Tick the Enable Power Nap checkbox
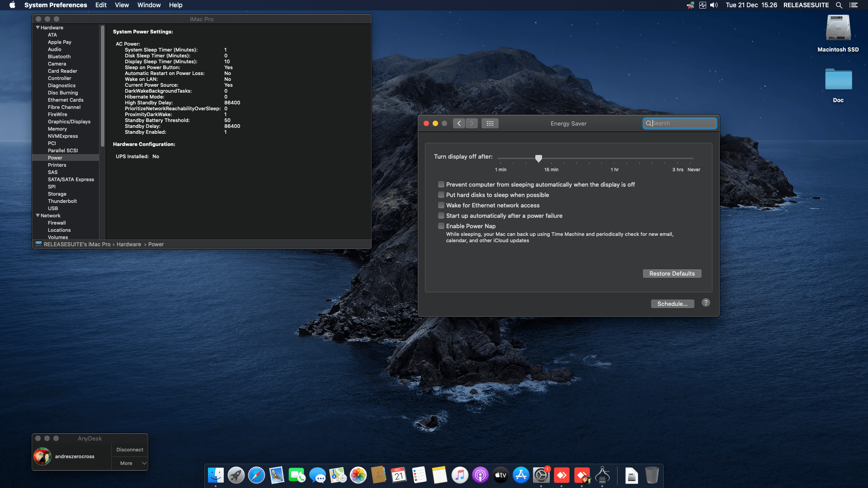868x488 pixels. [x=441, y=226]
